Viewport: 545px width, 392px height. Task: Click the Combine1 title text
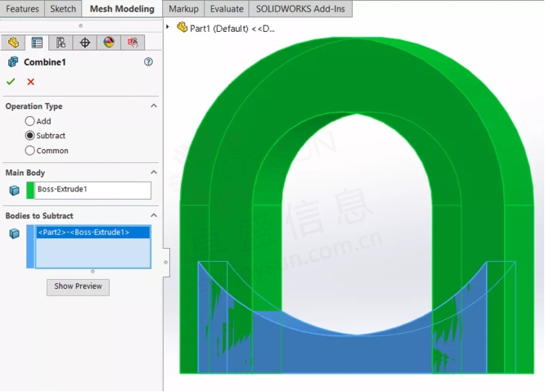44,62
